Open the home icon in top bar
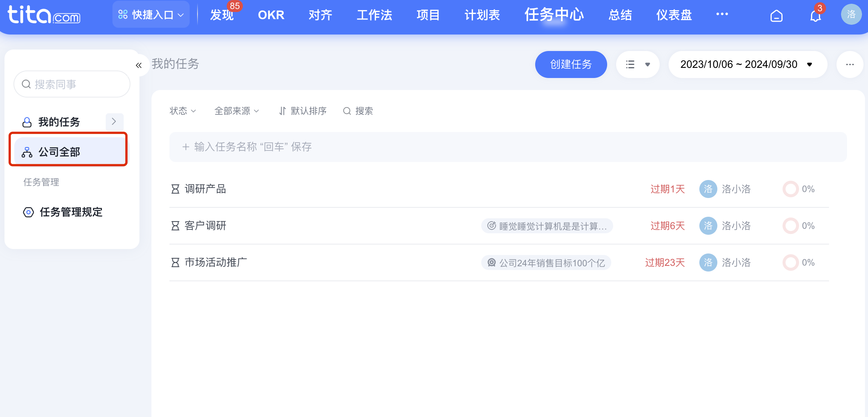This screenshot has width=868, height=417. 776,16
